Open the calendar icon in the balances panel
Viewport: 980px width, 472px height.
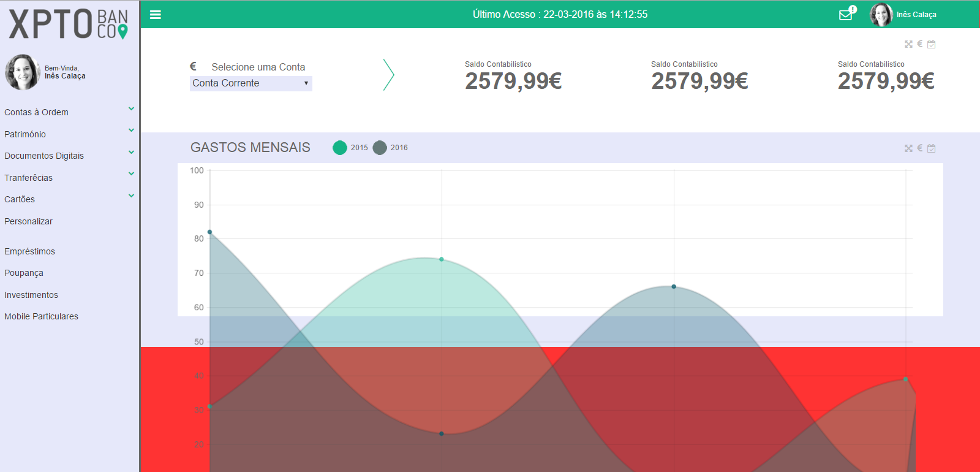click(931, 44)
